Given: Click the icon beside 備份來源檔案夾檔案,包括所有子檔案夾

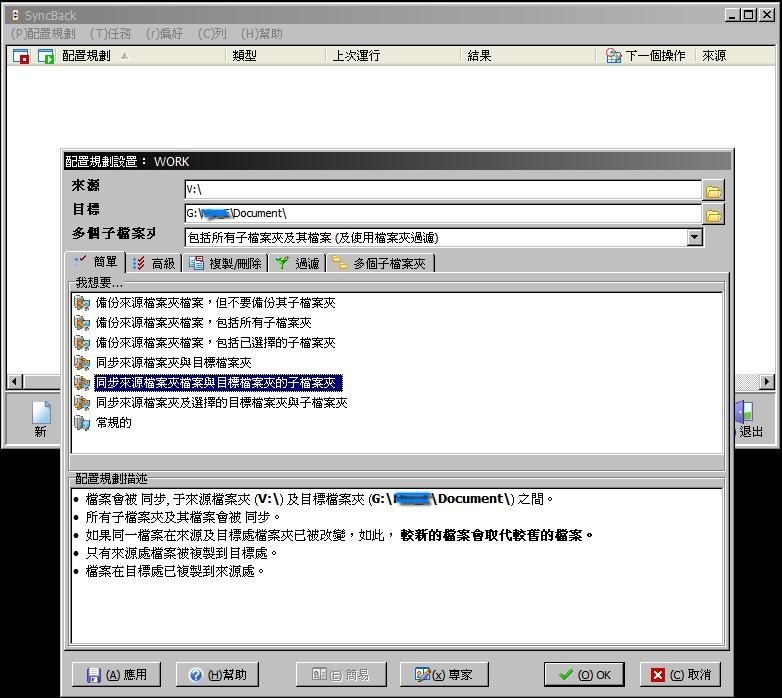Looking at the screenshot, I should 82,323.
